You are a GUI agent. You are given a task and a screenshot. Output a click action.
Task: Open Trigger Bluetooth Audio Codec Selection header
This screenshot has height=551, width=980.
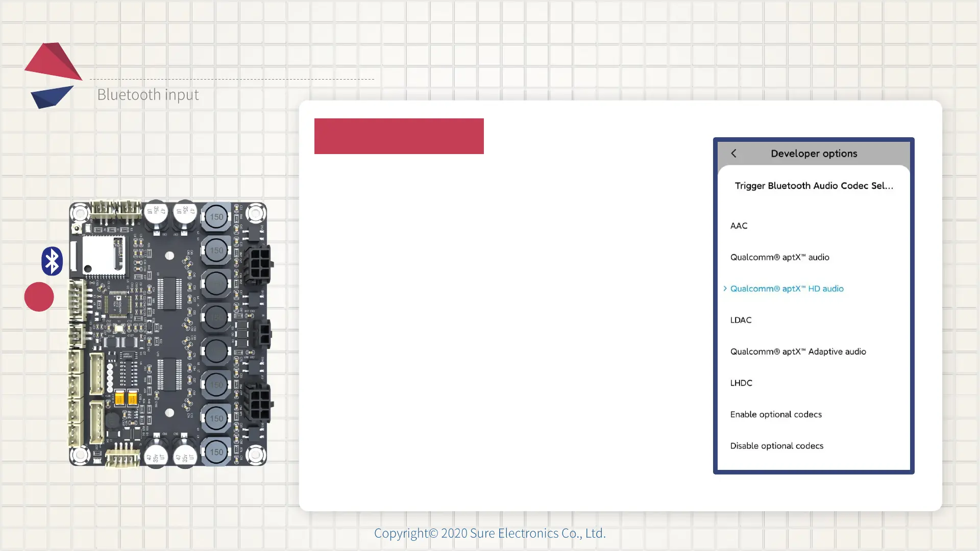[x=814, y=186]
